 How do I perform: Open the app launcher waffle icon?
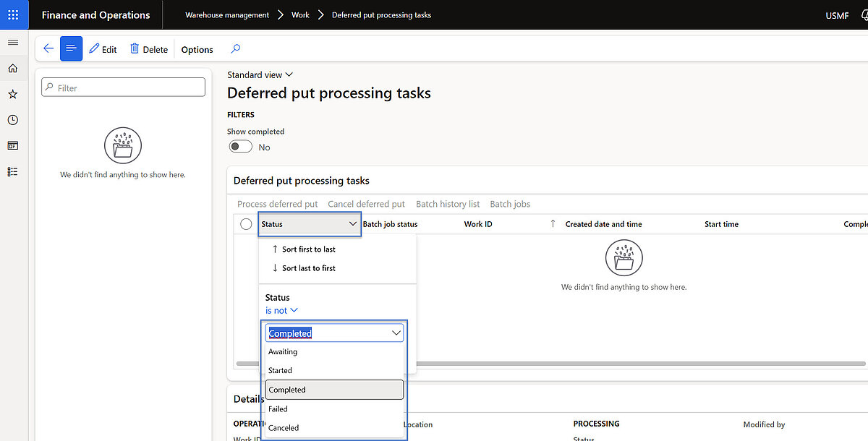(13, 14)
